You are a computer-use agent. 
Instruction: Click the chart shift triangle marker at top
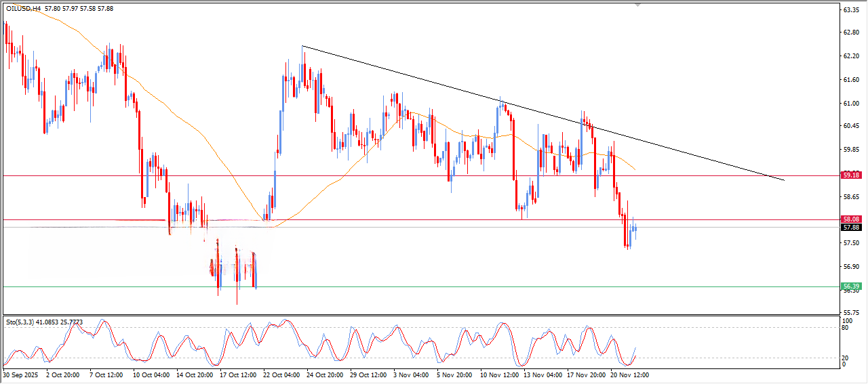coord(637,5)
